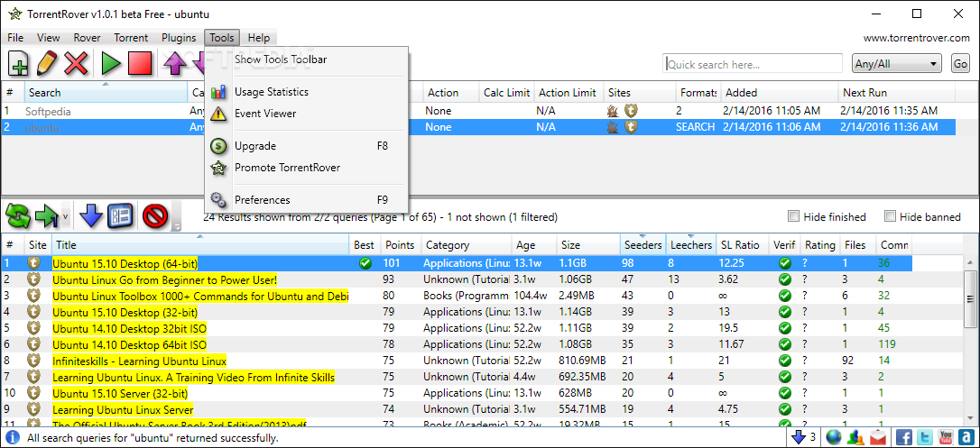Click the Upgrade dollar coin icon
The height and width of the screenshot is (448, 980).
tap(218, 146)
